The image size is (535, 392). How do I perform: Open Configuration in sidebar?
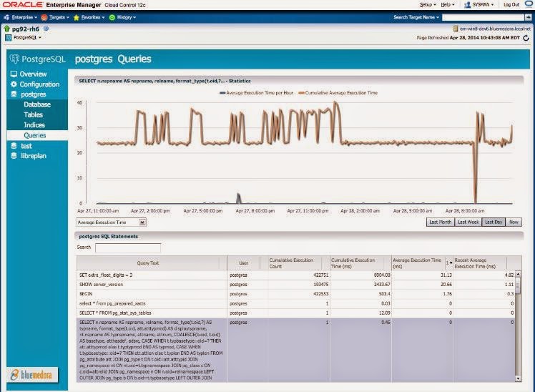pos(39,84)
